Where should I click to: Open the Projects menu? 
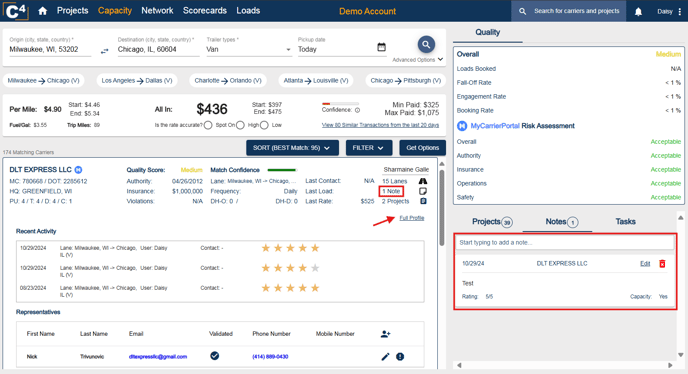(x=72, y=11)
